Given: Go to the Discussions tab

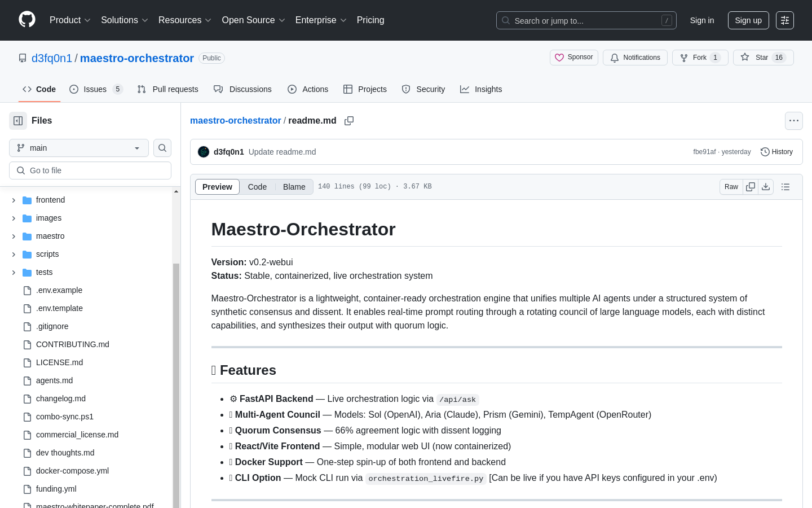Looking at the screenshot, I should pos(242,89).
